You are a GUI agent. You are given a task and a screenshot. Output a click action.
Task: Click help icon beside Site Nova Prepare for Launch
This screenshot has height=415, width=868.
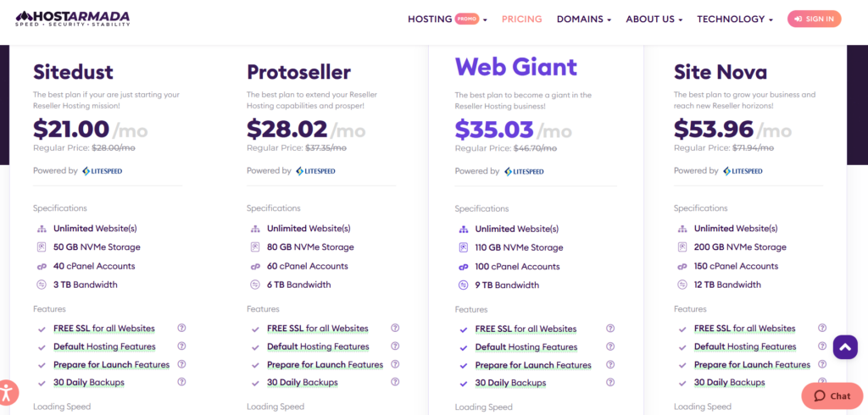coord(822,364)
